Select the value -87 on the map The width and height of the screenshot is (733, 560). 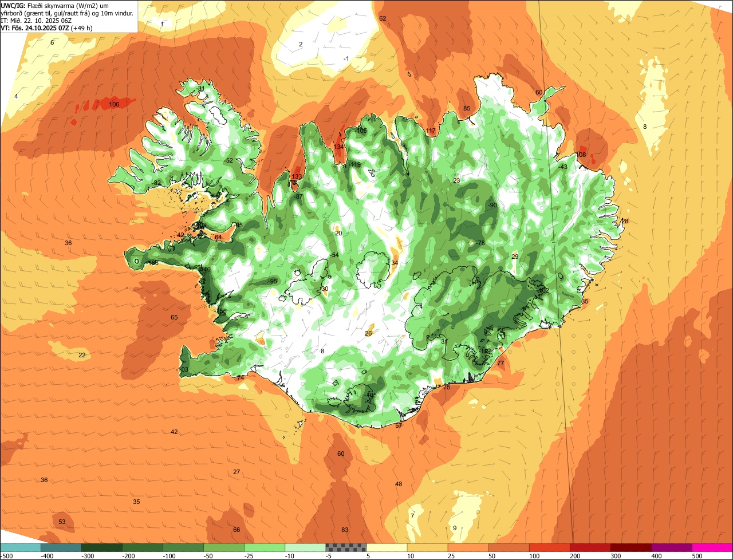pyautogui.click(x=298, y=196)
